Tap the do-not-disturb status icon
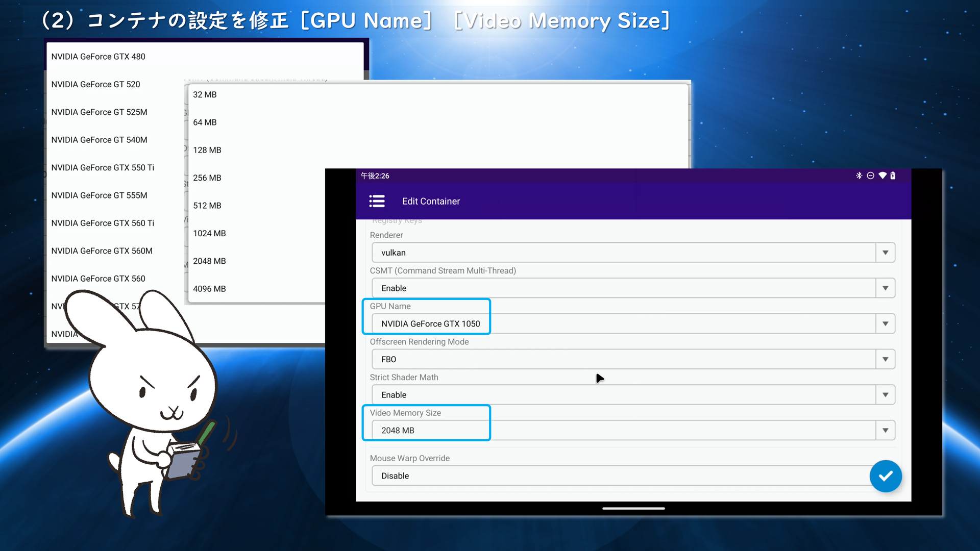This screenshot has height=551, width=980. pyautogui.click(x=871, y=176)
